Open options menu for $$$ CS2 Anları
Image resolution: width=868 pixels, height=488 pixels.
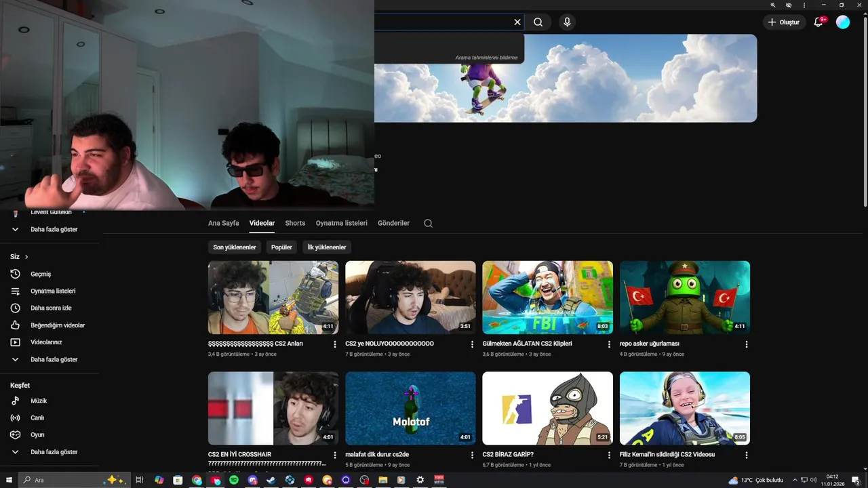[335, 344]
